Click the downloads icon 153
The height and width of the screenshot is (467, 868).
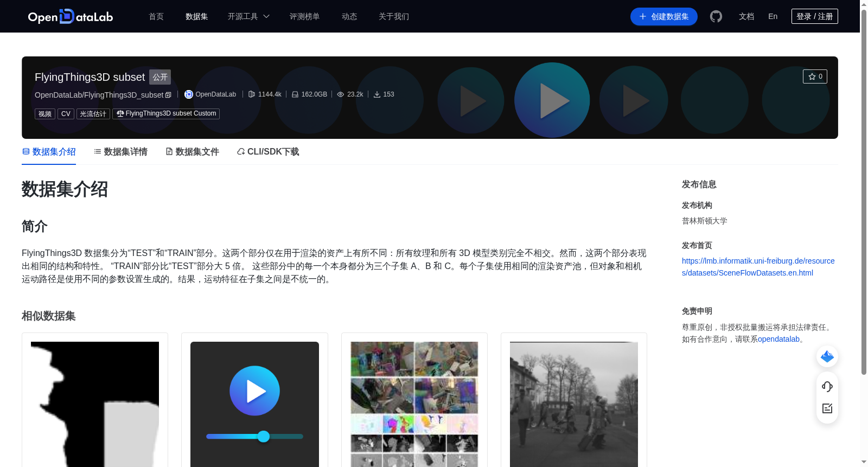(377, 94)
